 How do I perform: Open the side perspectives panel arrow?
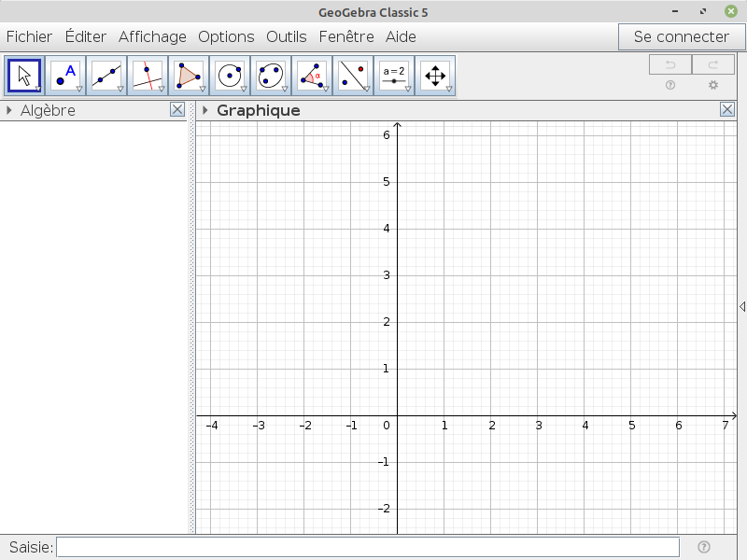[742, 307]
